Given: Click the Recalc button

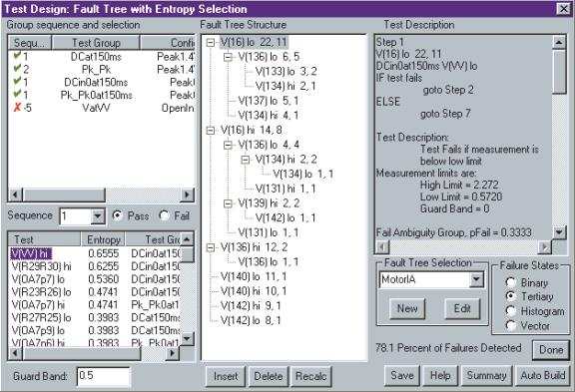Looking at the screenshot, I should pos(311,376).
